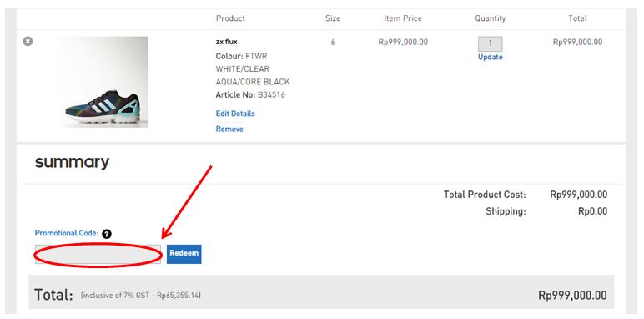The width and height of the screenshot is (644, 319).
Task: Focus the Promotional Code input field
Action: pyautogui.click(x=98, y=254)
